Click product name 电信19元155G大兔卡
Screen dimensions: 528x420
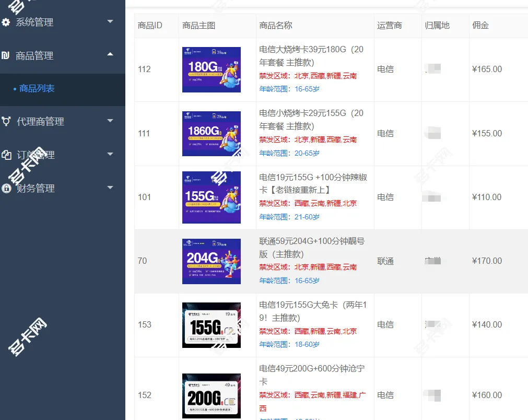[x=313, y=311]
